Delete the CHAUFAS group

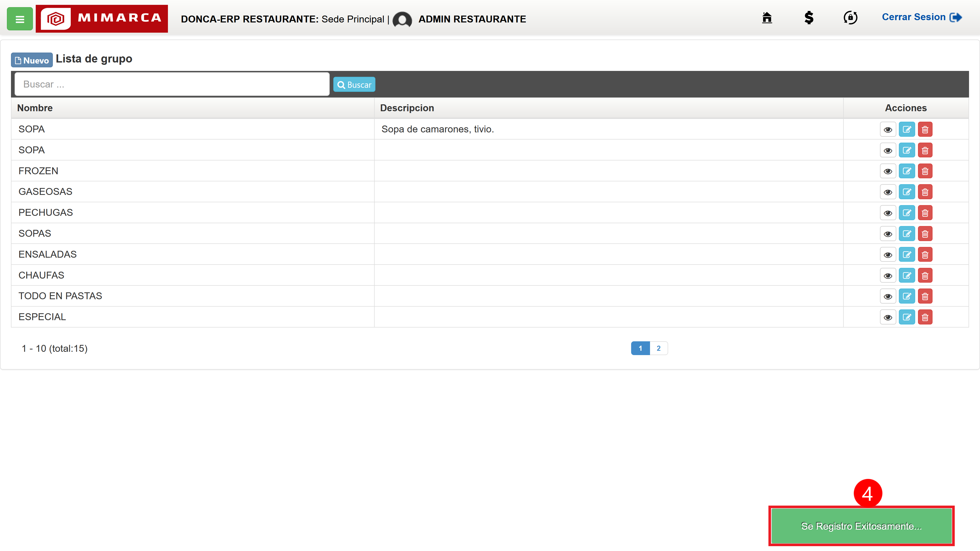tap(925, 276)
